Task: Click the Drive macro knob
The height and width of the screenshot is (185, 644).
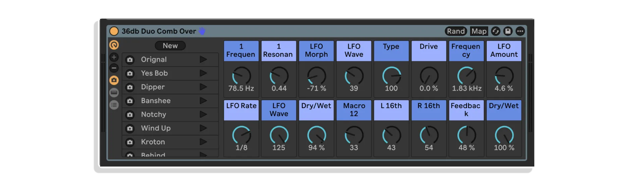Action: coord(429,76)
